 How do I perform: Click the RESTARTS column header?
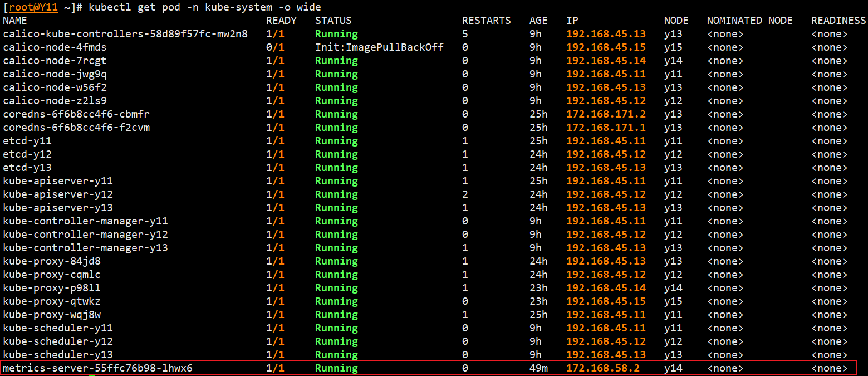tap(486, 21)
